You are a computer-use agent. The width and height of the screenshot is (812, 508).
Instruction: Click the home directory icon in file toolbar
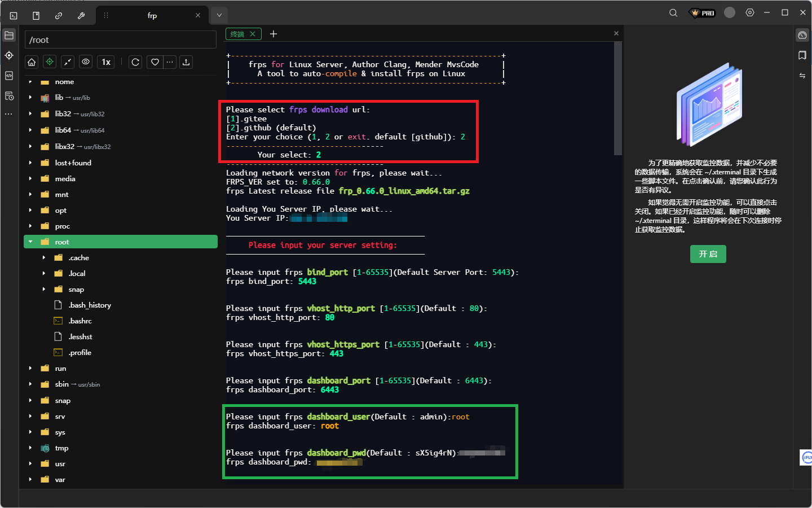32,62
